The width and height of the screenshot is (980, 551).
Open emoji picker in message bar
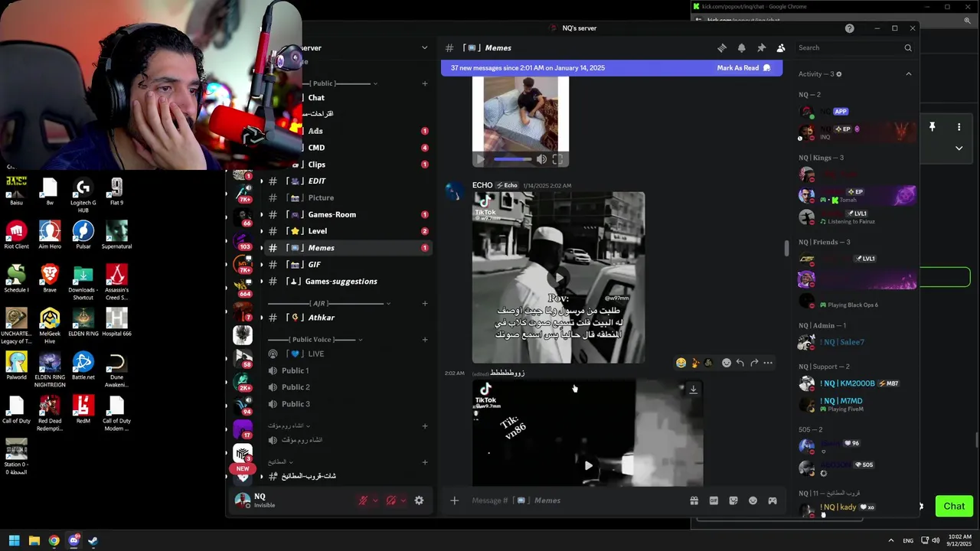[x=753, y=500]
